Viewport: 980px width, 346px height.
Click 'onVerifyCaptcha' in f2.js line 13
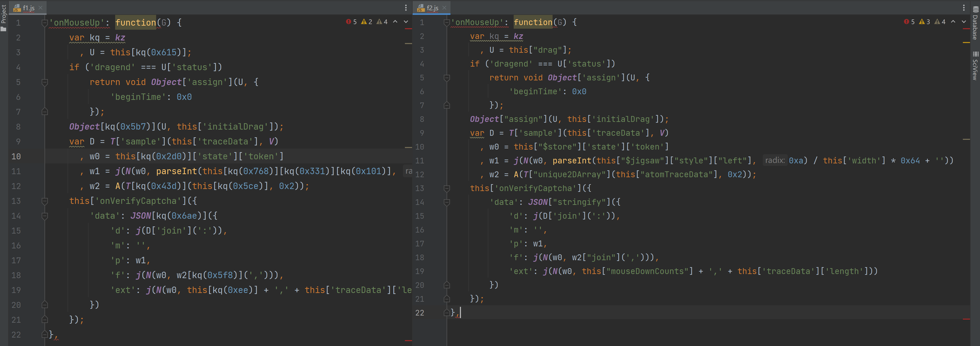coord(535,188)
